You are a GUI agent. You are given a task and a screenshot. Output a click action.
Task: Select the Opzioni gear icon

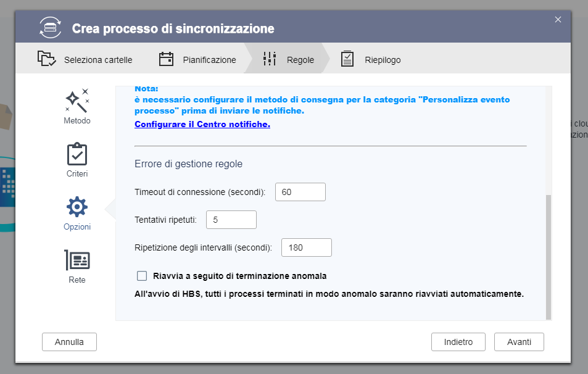click(77, 207)
